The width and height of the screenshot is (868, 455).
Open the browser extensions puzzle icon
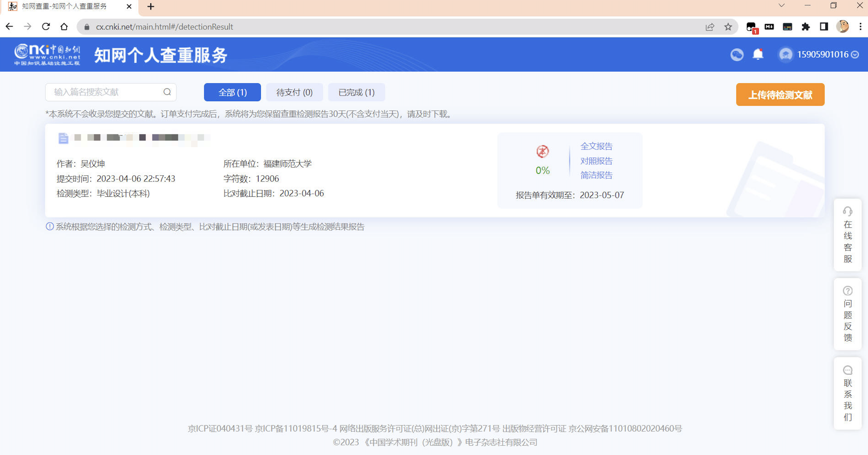(x=806, y=27)
